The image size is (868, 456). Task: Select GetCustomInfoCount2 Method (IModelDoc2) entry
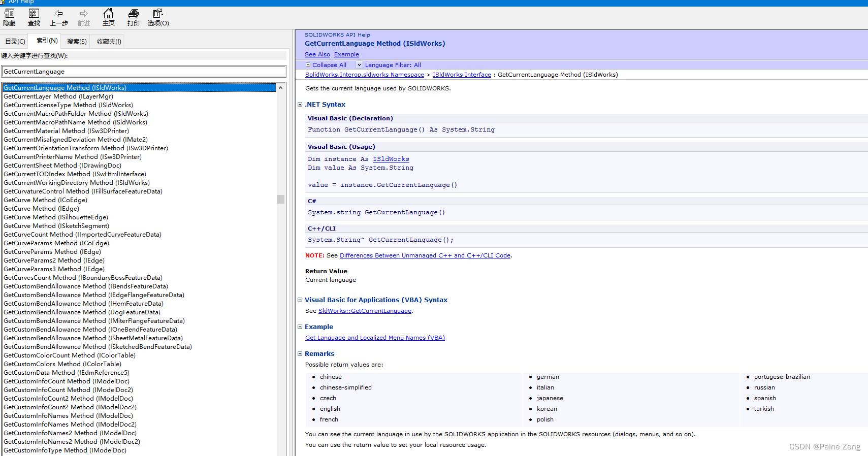(70, 407)
